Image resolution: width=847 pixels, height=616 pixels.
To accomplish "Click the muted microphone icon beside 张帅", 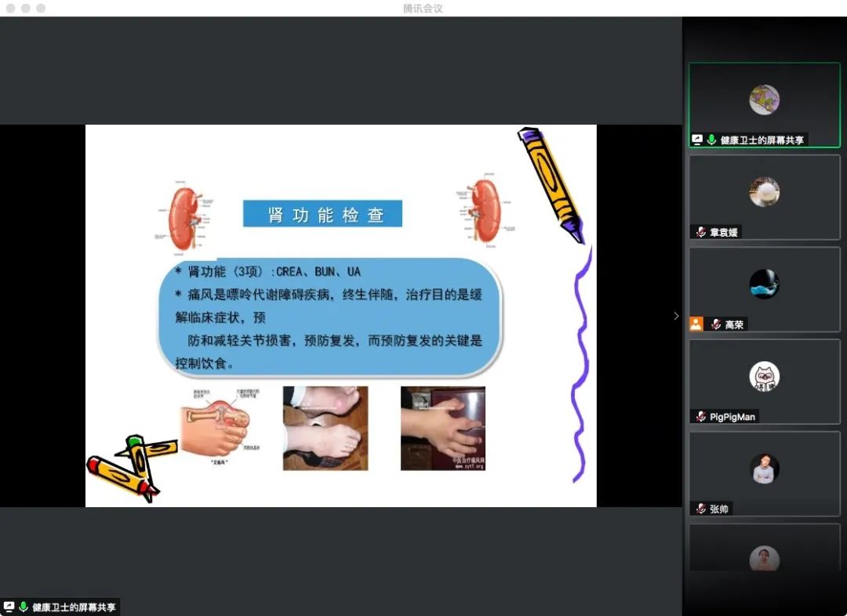I will pyautogui.click(x=700, y=509).
